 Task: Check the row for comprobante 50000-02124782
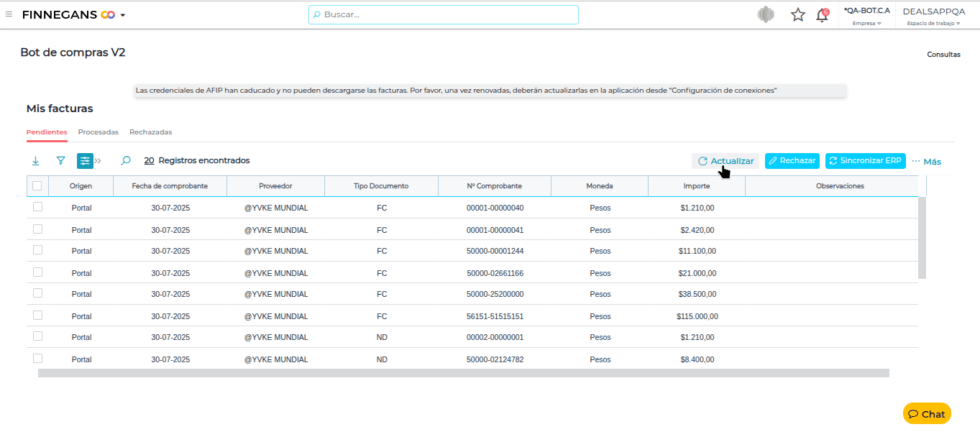(x=37, y=359)
